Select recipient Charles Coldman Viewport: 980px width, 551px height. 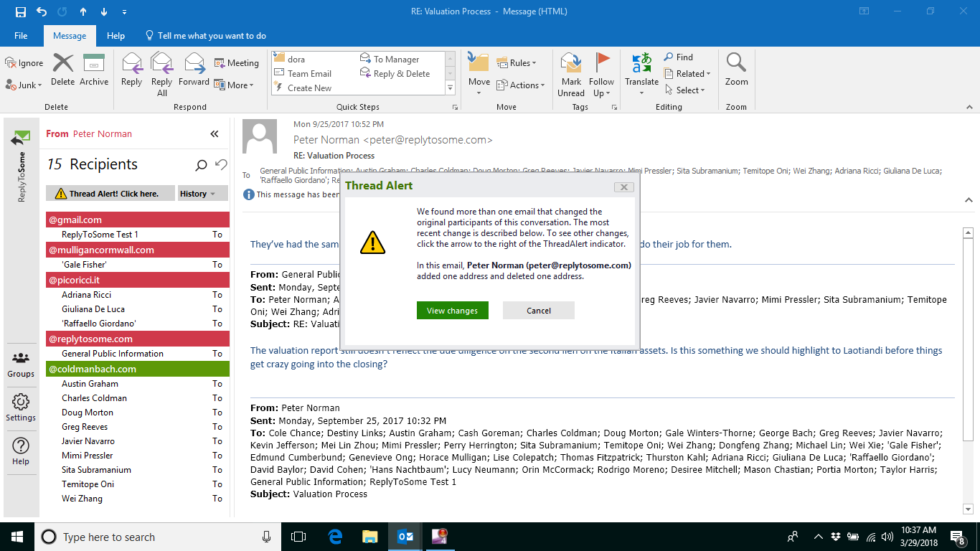click(94, 398)
